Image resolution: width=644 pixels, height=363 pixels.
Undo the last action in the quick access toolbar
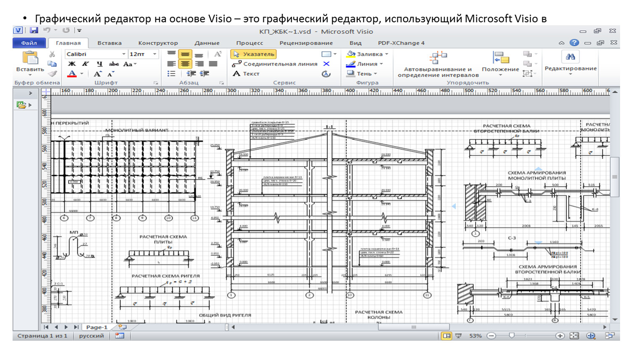(x=47, y=30)
